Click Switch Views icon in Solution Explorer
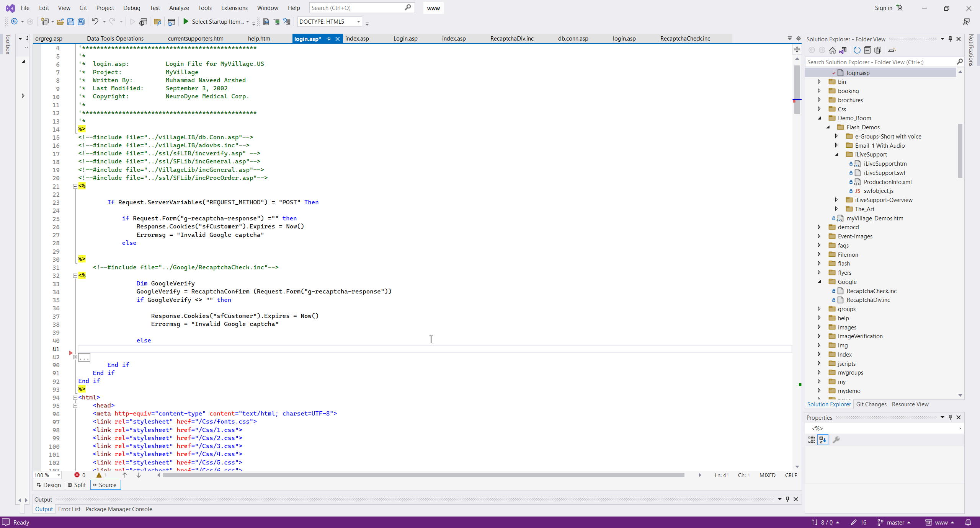This screenshot has height=528, width=980. pos(843,50)
